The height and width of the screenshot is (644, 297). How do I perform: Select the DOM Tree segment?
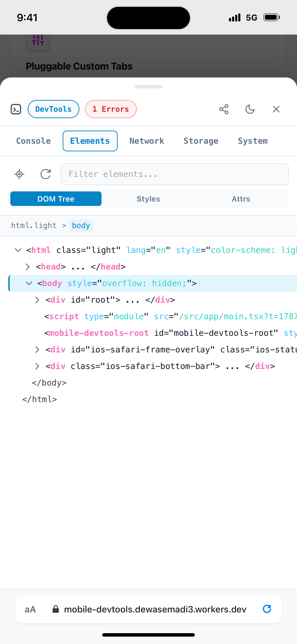[56, 199]
